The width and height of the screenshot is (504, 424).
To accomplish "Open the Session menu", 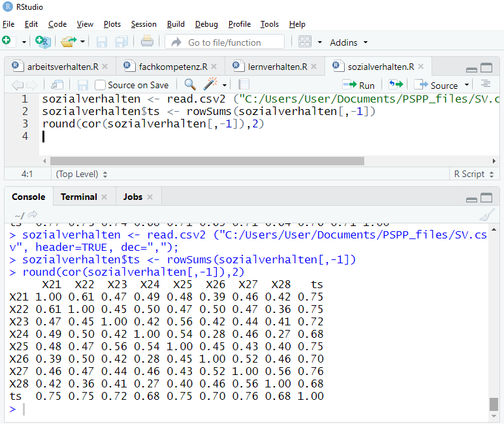I will [144, 24].
